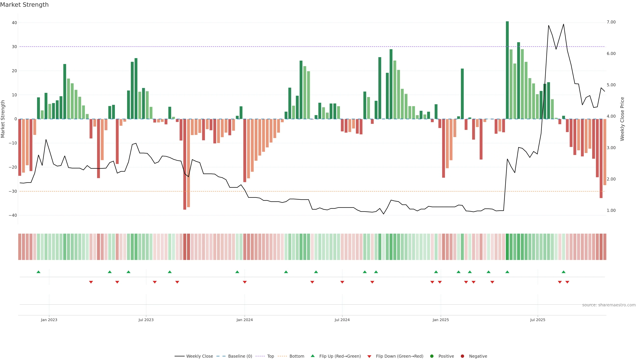The height and width of the screenshot is (362, 644).
Task: Click the leftmost green flip-up triangle marker
Action: tap(39, 272)
